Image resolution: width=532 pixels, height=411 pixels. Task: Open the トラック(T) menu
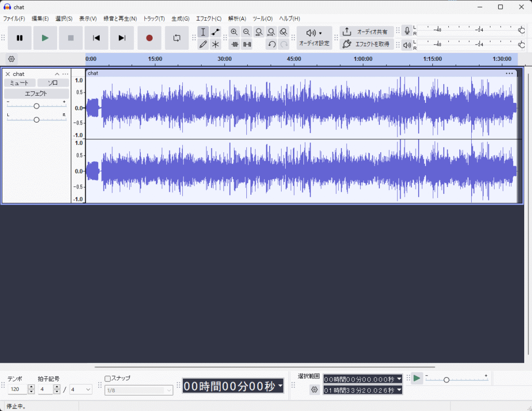point(154,19)
